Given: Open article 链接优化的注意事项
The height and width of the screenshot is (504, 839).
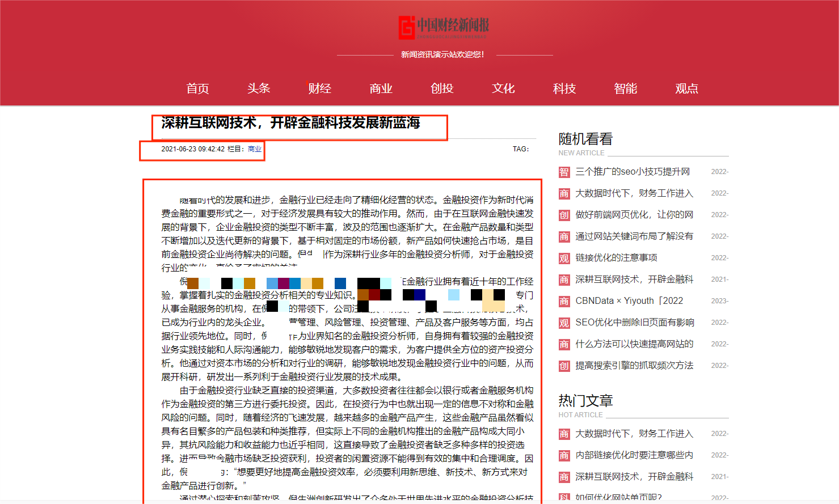Looking at the screenshot, I should [x=616, y=258].
